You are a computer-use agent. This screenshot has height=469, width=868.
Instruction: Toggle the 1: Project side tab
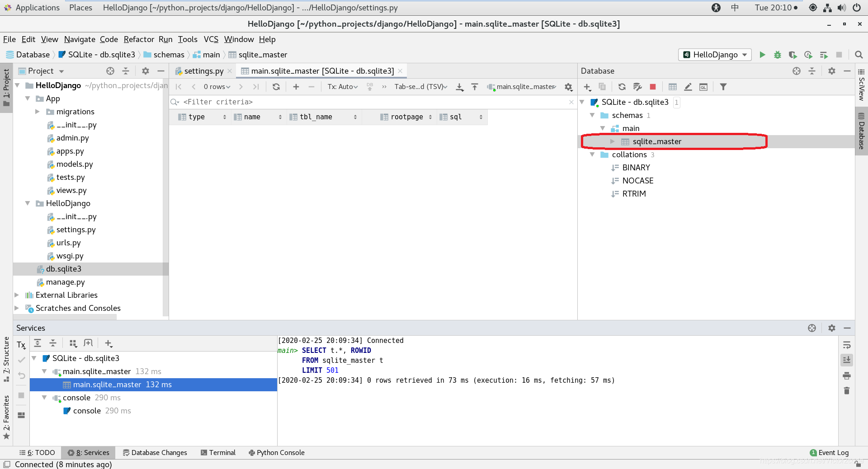[x=6, y=88]
